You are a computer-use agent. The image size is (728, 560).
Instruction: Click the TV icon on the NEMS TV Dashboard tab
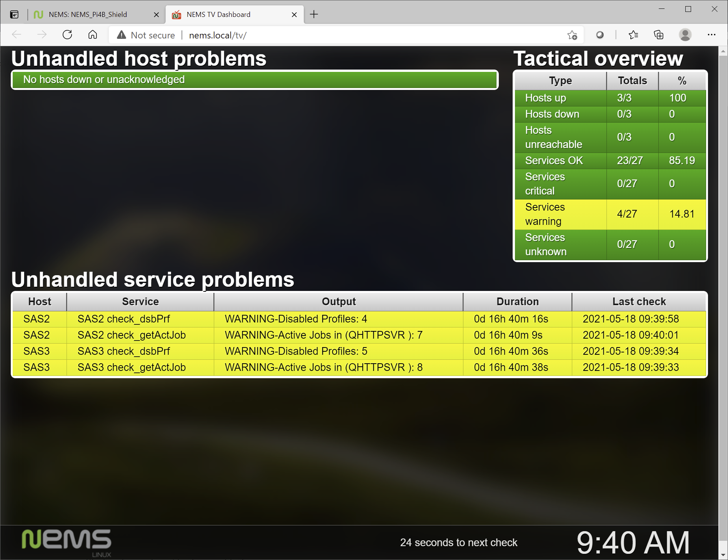177,14
